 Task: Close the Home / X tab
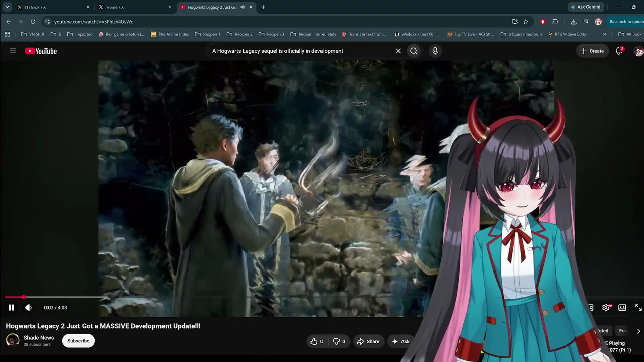coord(170,7)
